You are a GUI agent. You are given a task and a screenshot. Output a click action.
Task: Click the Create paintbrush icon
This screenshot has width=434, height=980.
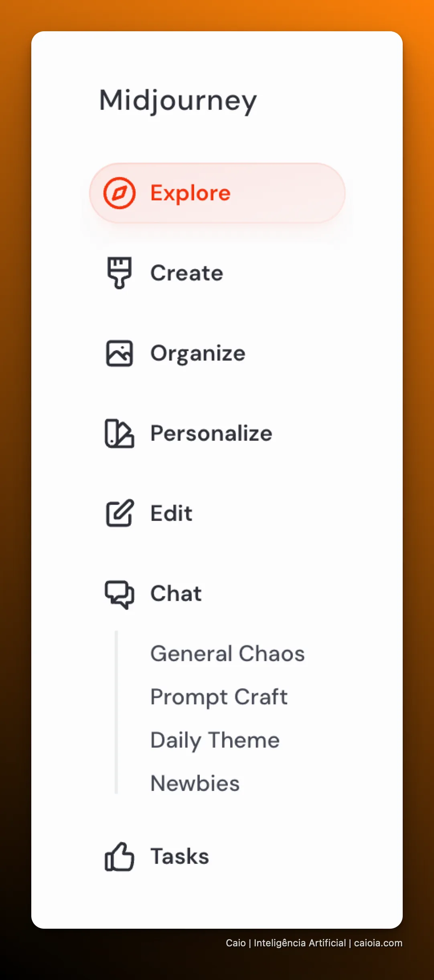pyautogui.click(x=120, y=273)
